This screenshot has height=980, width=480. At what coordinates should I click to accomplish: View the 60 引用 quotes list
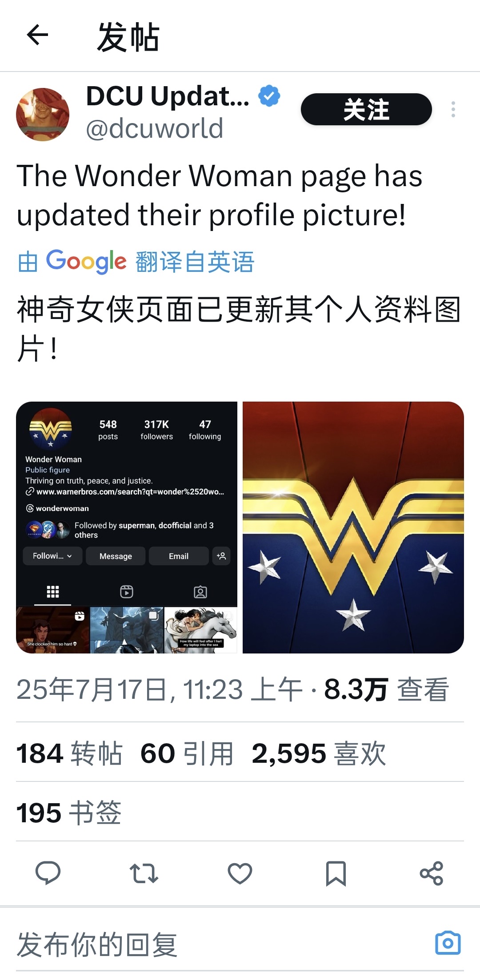pos(187,753)
